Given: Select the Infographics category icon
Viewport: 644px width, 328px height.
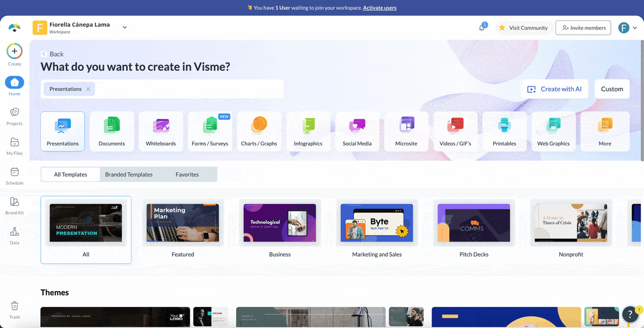Looking at the screenshot, I should pyautogui.click(x=308, y=132).
